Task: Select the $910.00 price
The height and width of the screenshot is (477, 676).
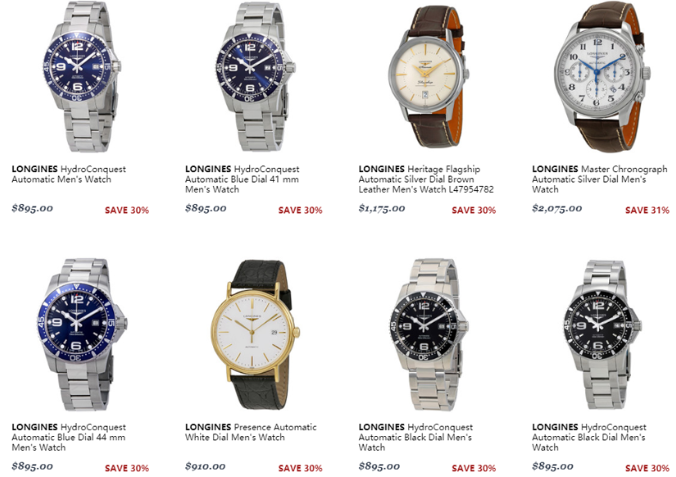Action: coord(205,466)
